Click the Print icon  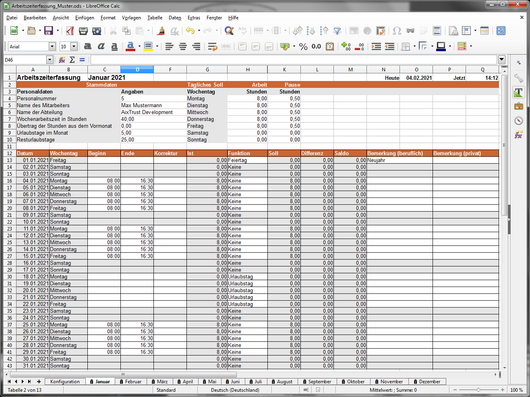pyautogui.click(x=83, y=31)
